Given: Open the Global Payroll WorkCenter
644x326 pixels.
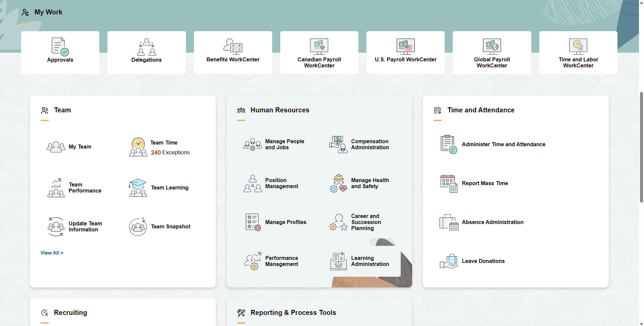Looking at the screenshot, I should point(492,52).
